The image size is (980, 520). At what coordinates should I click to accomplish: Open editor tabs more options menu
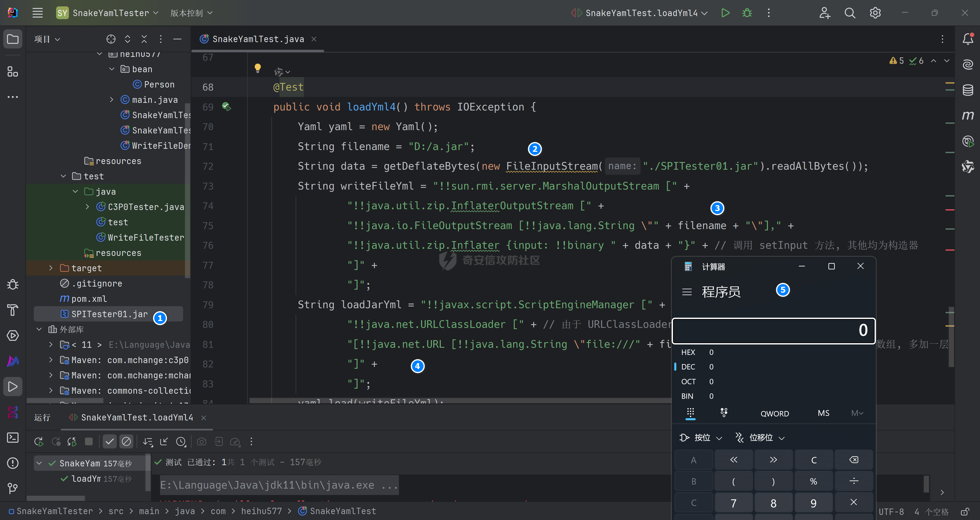coord(942,39)
